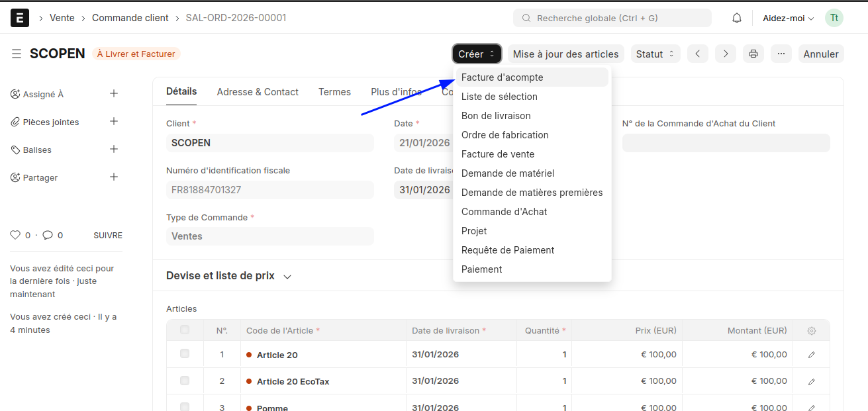Switch to the Détails tab
The image size is (868, 411).
pos(181,91)
